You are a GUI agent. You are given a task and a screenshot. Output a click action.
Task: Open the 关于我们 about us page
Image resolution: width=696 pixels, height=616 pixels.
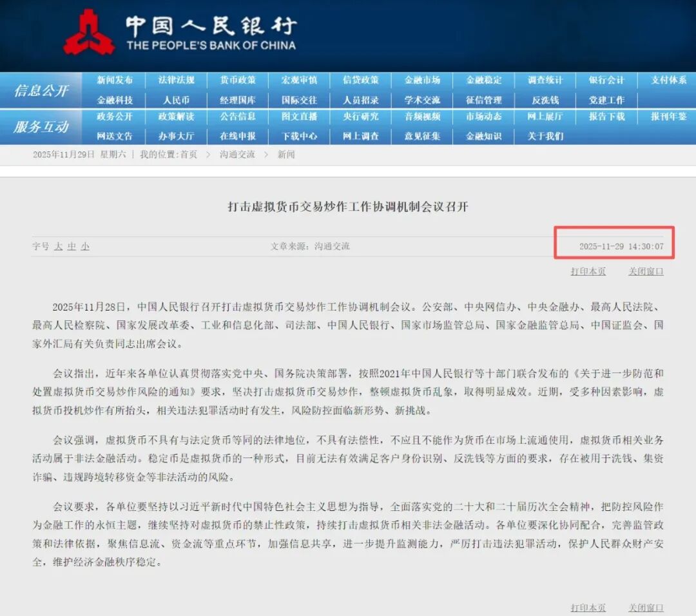(x=545, y=136)
